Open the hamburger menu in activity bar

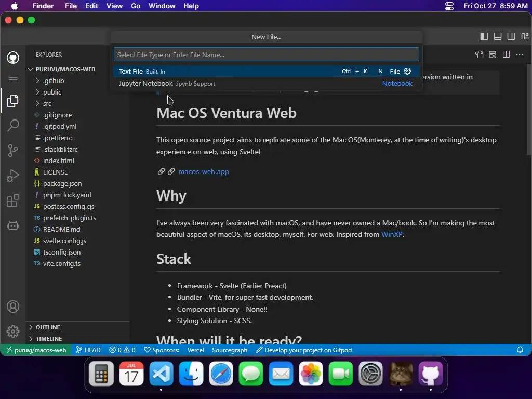[13, 79]
